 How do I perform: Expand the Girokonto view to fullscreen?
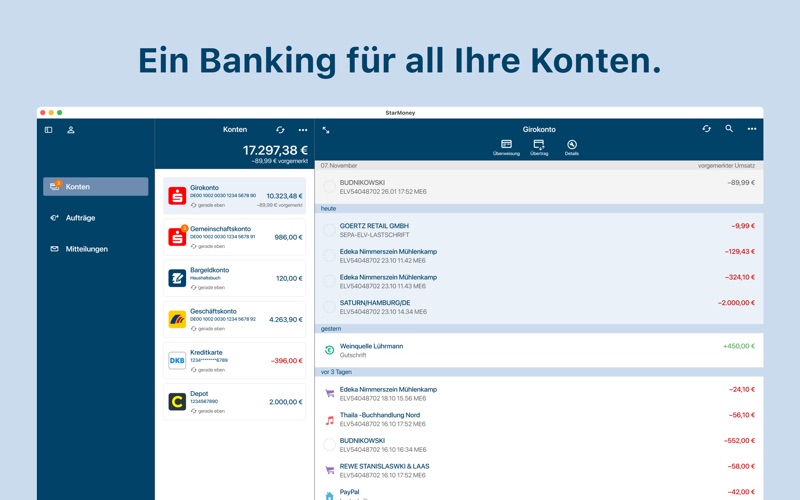[326, 131]
